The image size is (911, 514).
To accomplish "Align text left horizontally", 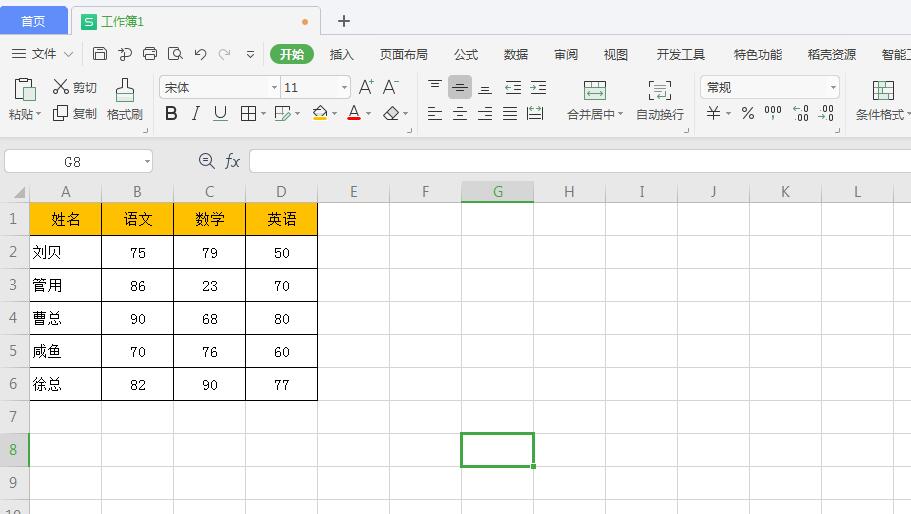I will (435, 113).
